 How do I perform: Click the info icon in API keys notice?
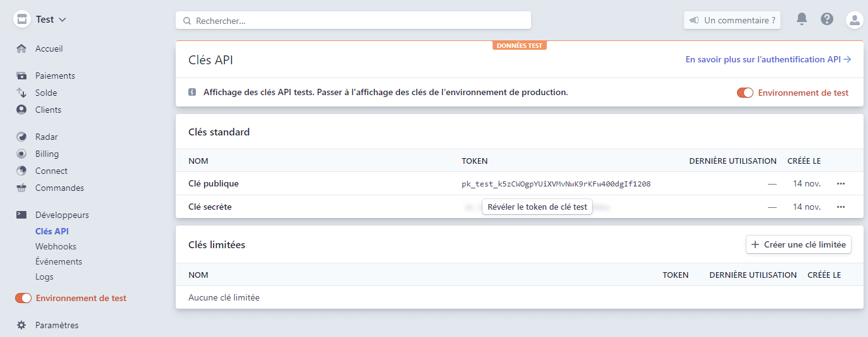[x=192, y=92]
